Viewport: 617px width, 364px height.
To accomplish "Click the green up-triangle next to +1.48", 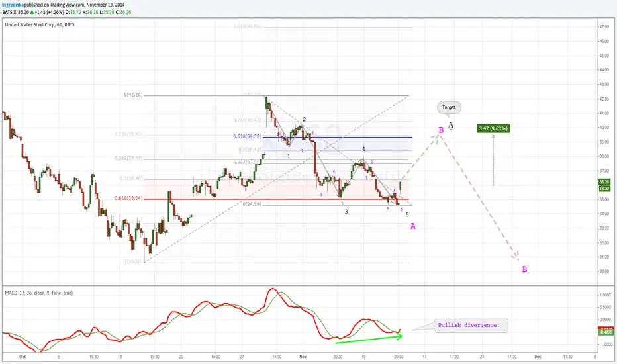I will (x=32, y=12).
